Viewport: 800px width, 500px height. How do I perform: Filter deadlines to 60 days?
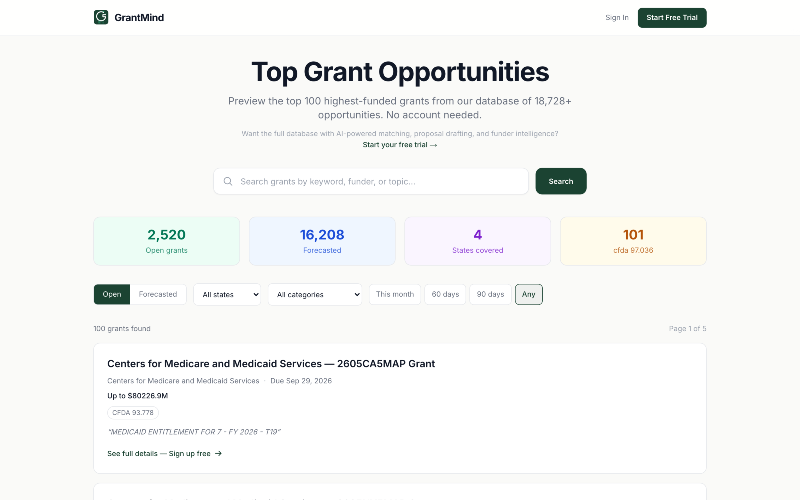point(445,294)
